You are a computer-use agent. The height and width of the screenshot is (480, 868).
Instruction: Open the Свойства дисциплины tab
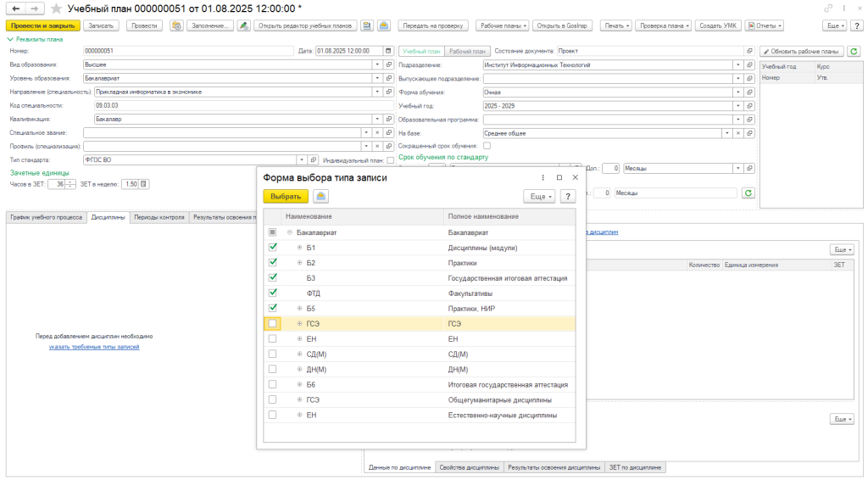pyautogui.click(x=470, y=467)
